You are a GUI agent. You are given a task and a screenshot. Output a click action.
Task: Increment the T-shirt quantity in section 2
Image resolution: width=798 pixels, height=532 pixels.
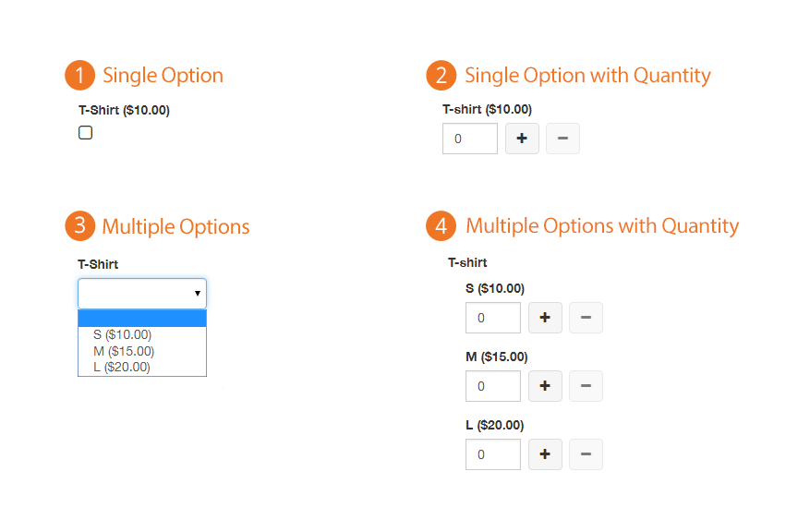(522, 139)
